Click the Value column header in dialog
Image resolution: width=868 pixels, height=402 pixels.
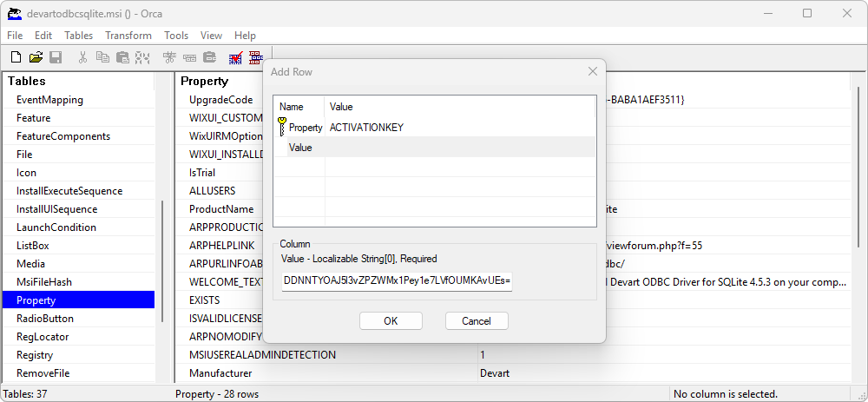[x=459, y=106]
